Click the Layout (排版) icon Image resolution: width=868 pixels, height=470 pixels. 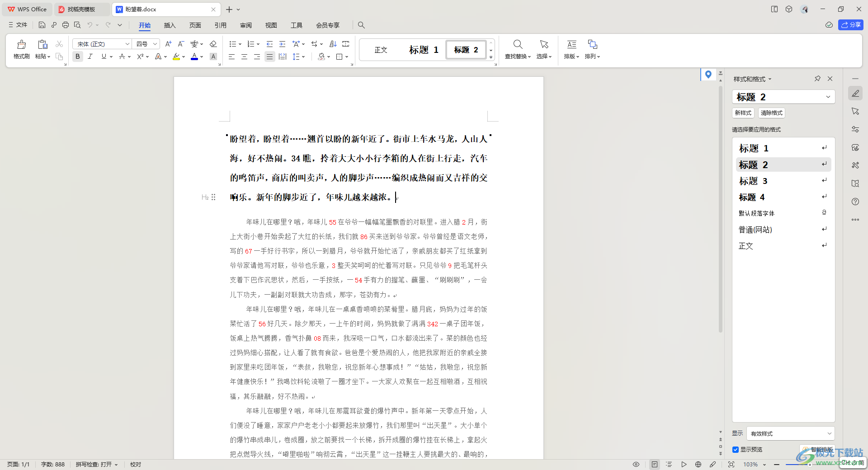571,44
